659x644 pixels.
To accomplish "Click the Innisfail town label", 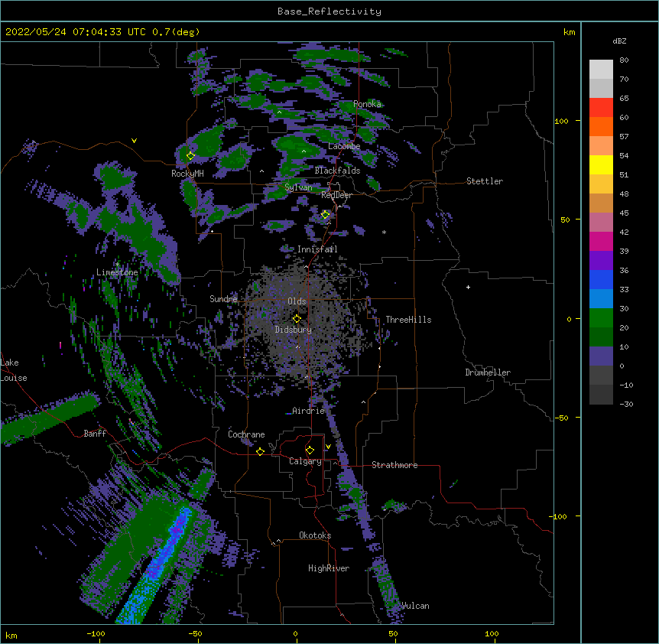I will pos(317,249).
